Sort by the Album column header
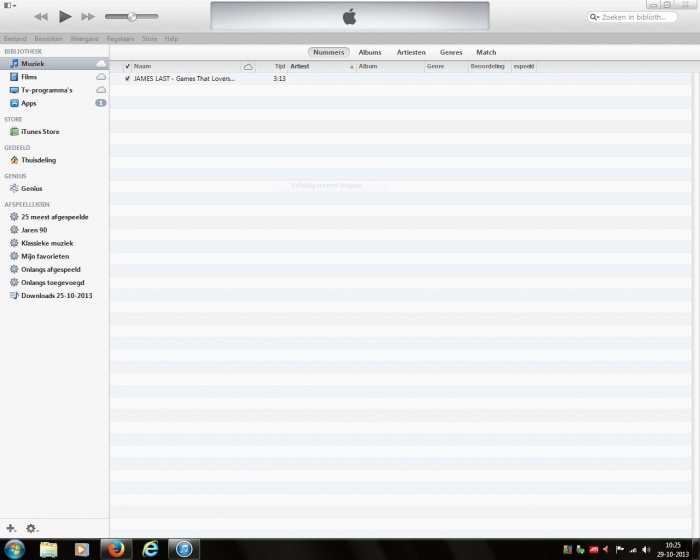700x560 pixels. coord(390,67)
